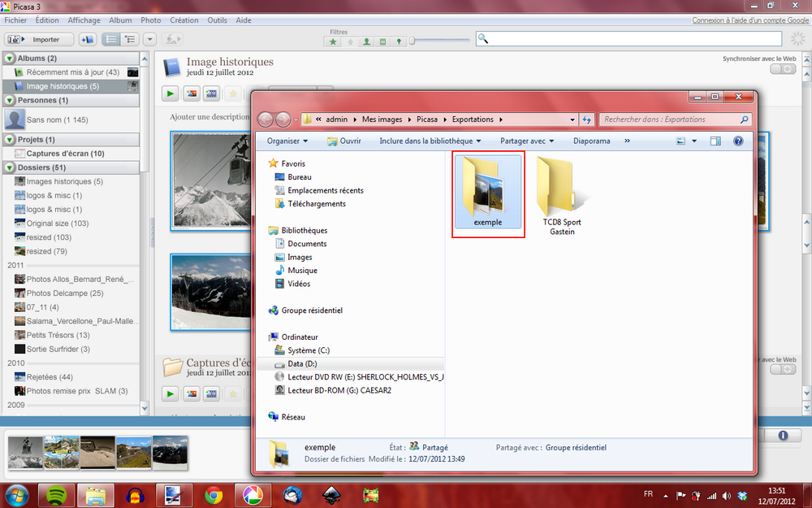The image size is (812, 508).
Task: Toggle the videos-only filter
Action: pyautogui.click(x=382, y=41)
